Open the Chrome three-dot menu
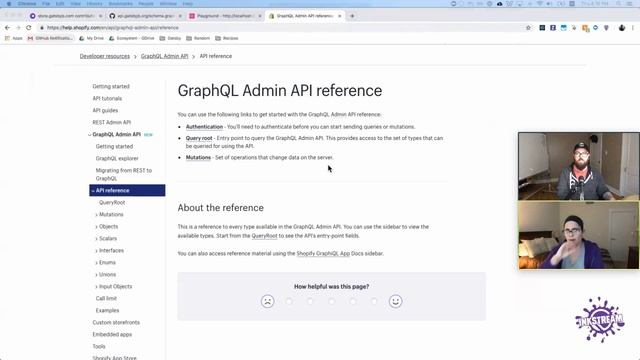Viewport: 640px width, 360px height. click(633, 28)
